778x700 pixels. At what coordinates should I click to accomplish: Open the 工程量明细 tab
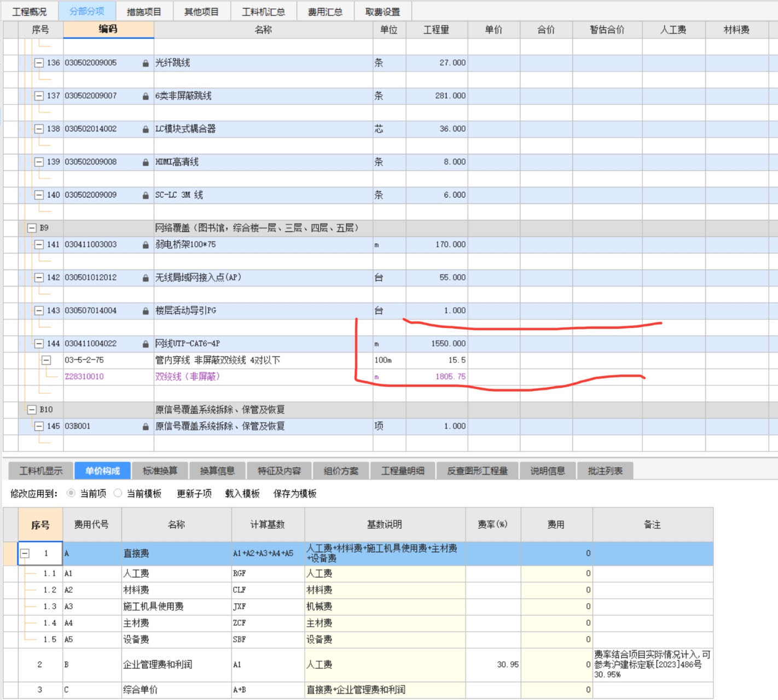403,471
